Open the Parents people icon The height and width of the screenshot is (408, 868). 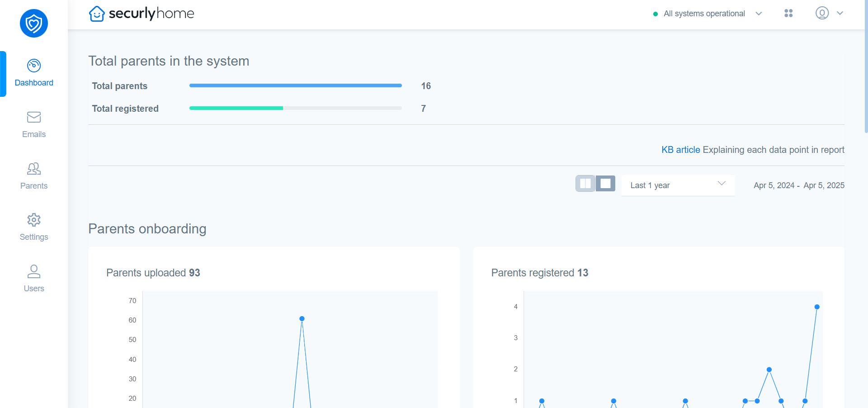pyautogui.click(x=34, y=169)
